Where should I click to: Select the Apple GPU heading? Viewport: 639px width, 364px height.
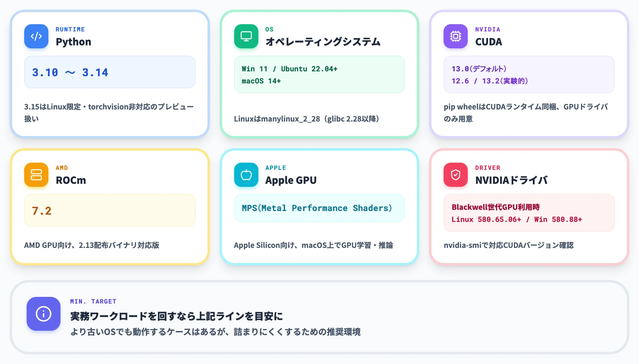[x=291, y=180]
